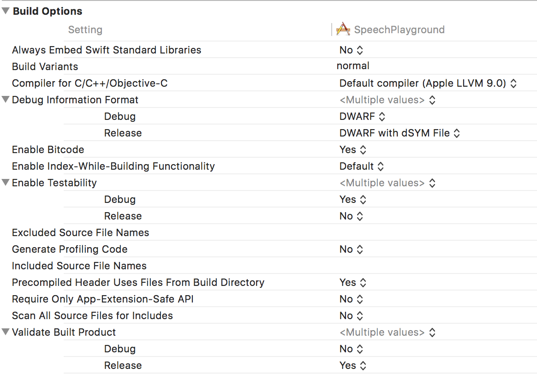Collapse the Validate Built Product section

click(5, 332)
